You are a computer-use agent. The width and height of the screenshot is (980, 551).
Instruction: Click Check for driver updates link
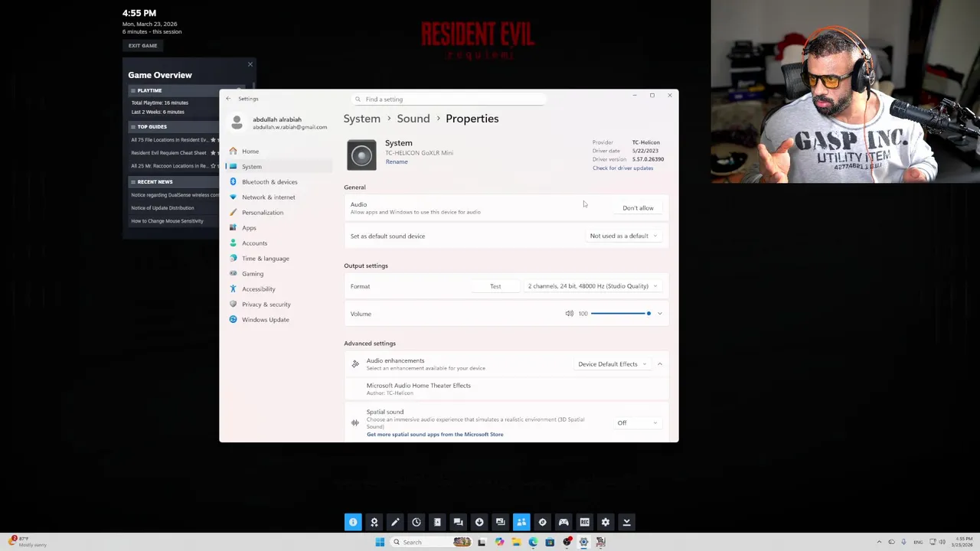(622, 168)
